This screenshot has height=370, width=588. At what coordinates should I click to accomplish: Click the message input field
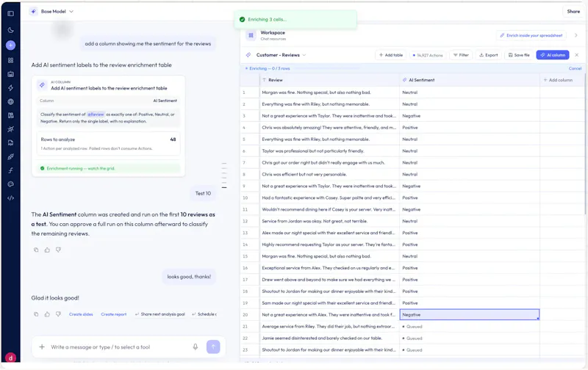point(120,347)
